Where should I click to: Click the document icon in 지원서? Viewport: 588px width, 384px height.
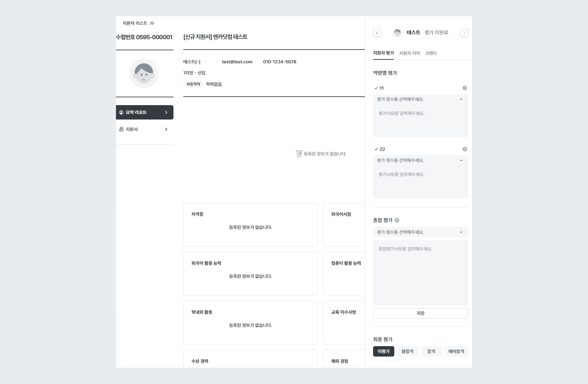tap(122, 129)
